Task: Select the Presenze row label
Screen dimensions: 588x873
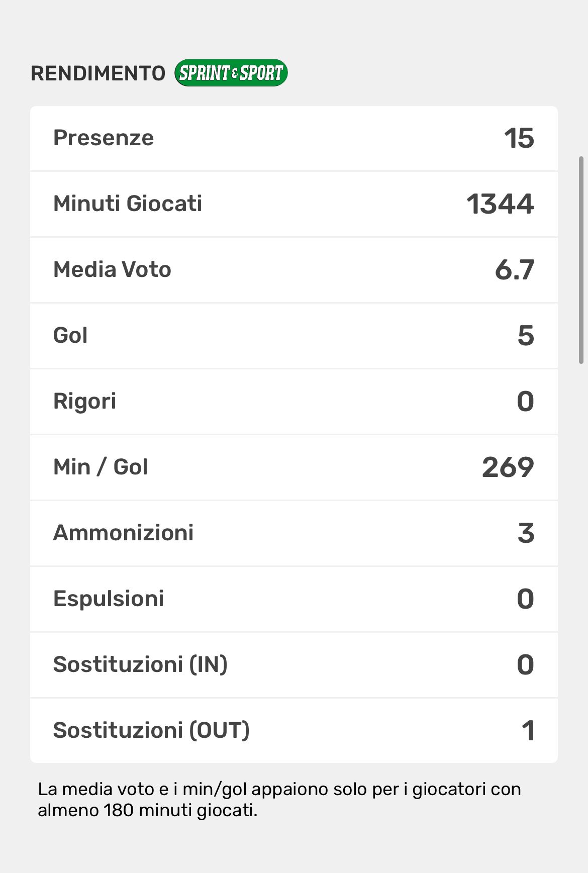Action: point(104,138)
